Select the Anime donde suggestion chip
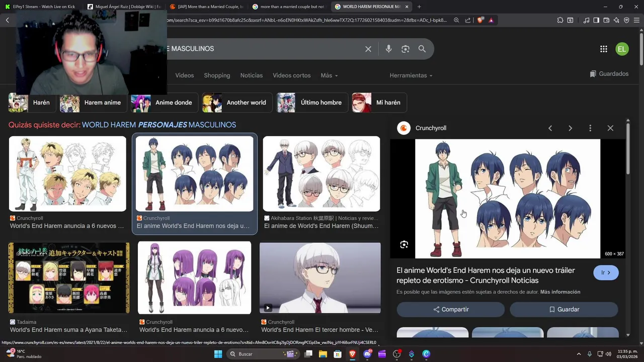 [165, 103]
